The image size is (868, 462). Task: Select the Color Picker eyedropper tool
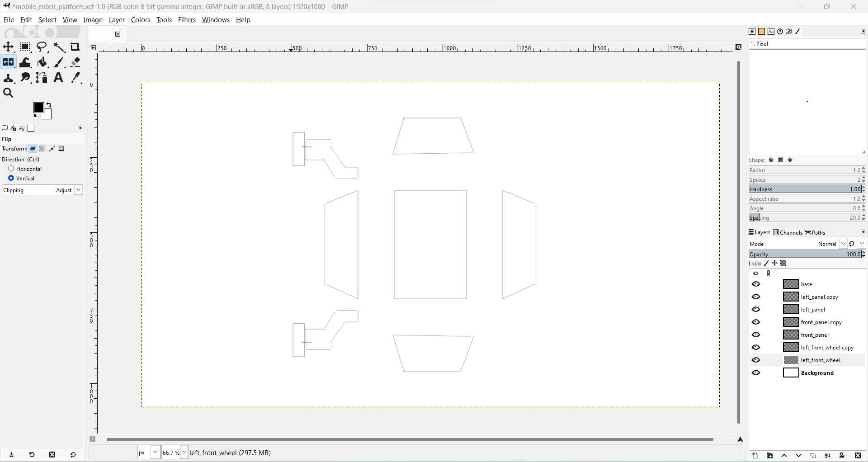(75, 78)
